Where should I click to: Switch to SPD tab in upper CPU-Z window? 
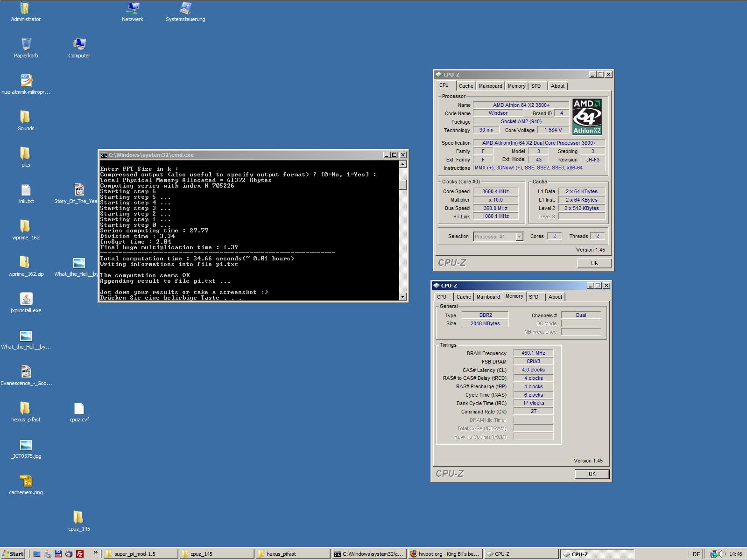point(536,86)
